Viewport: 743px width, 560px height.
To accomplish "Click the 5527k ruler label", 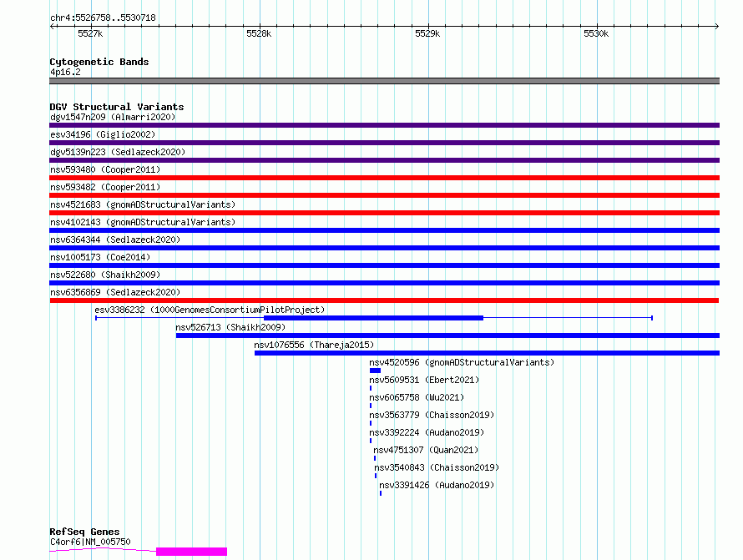I will point(90,33).
